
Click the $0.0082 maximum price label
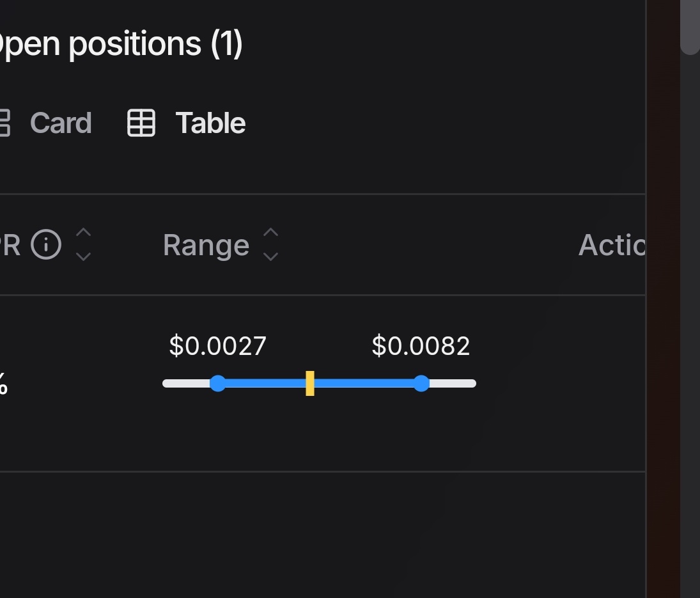pyautogui.click(x=421, y=345)
